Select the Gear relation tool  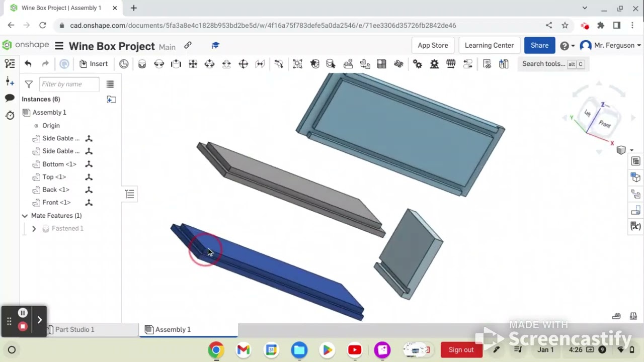pos(418,64)
